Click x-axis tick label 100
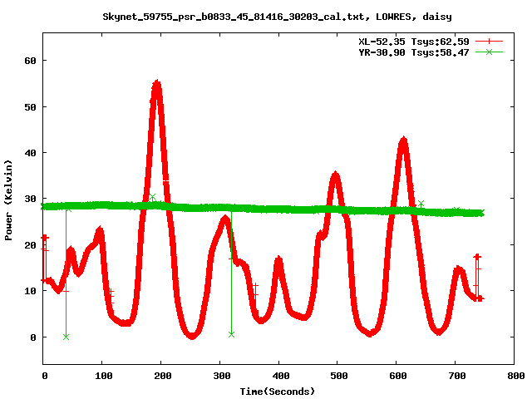532x399 pixels. click(x=103, y=376)
